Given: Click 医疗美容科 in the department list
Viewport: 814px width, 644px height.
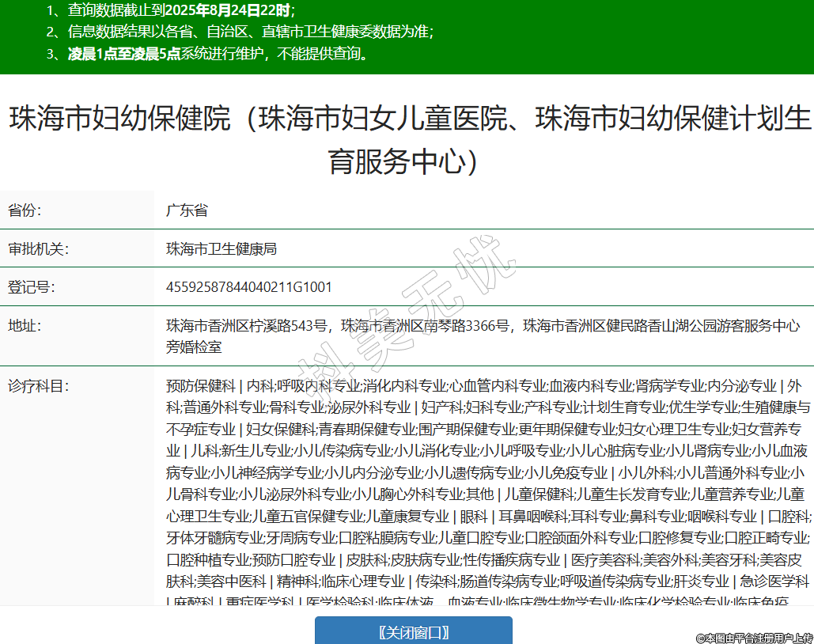Looking at the screenshot, I should (604, 559).
